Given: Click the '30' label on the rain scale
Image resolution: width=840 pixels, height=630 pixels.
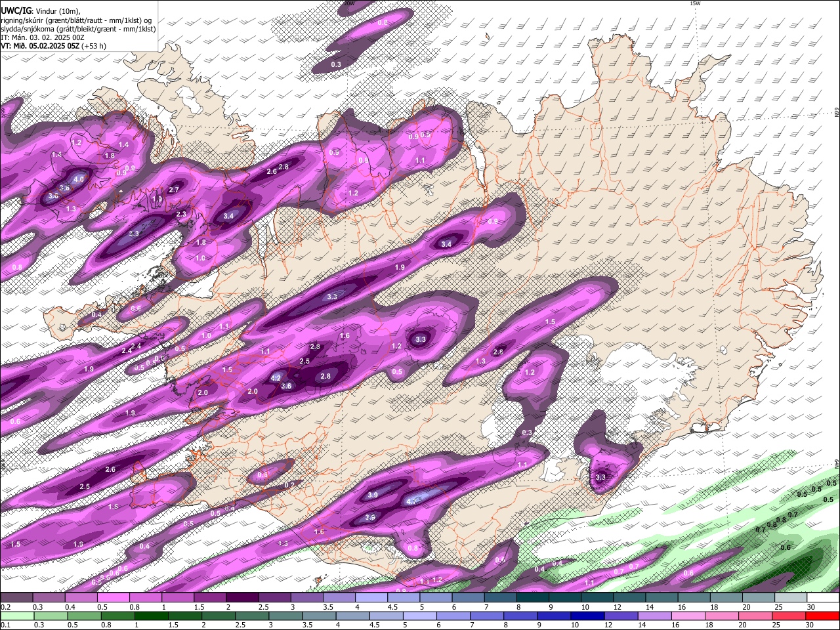Looking at the screenshot, I should 811,625.
